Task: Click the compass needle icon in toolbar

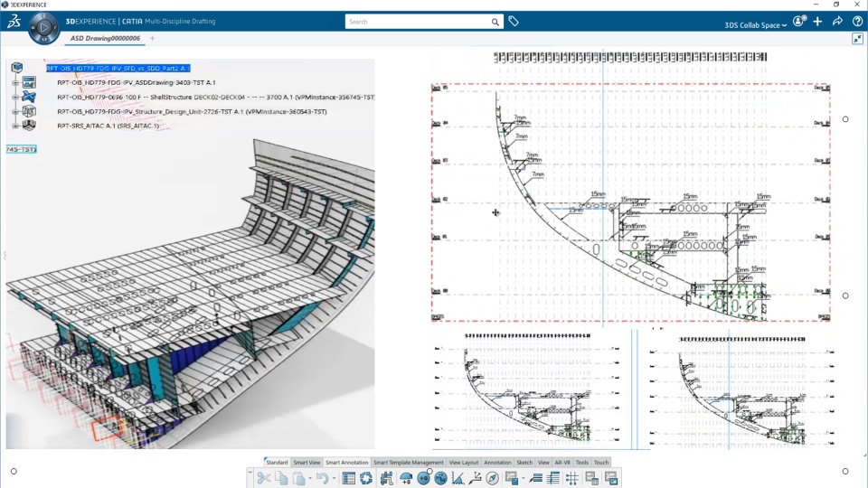Action: pyautogui.click(x=492, y=478)
